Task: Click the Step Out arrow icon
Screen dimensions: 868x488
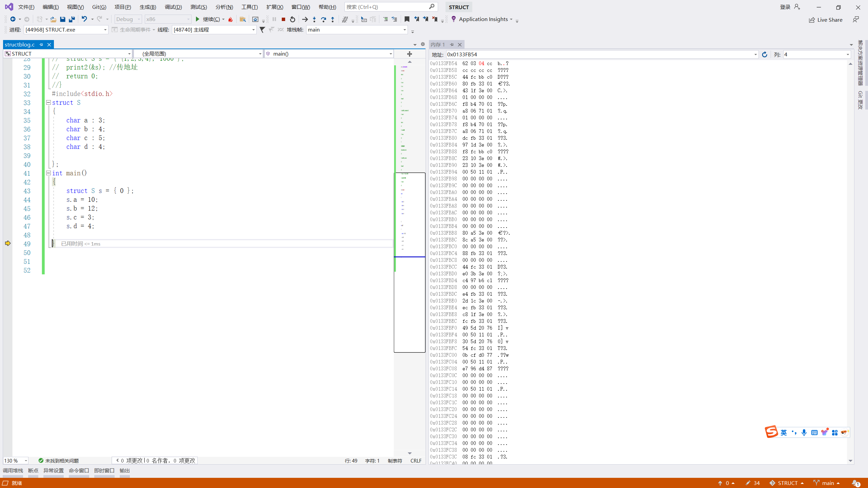Action: coord(333,19)
